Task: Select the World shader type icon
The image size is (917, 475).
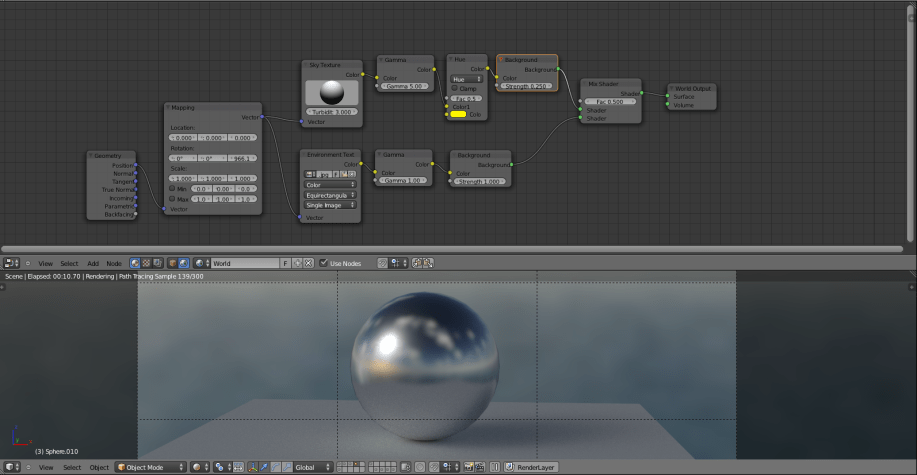Action: click(x=185, y=263)
